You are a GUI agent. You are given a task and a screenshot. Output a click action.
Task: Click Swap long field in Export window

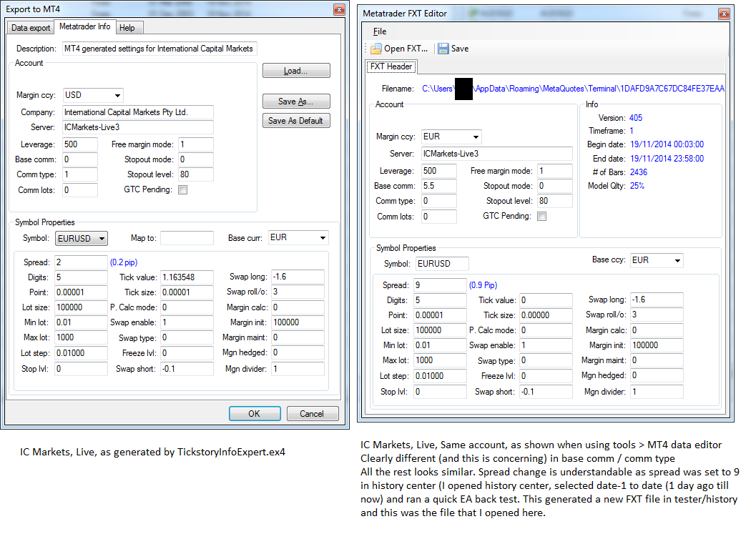coord(298,277)
